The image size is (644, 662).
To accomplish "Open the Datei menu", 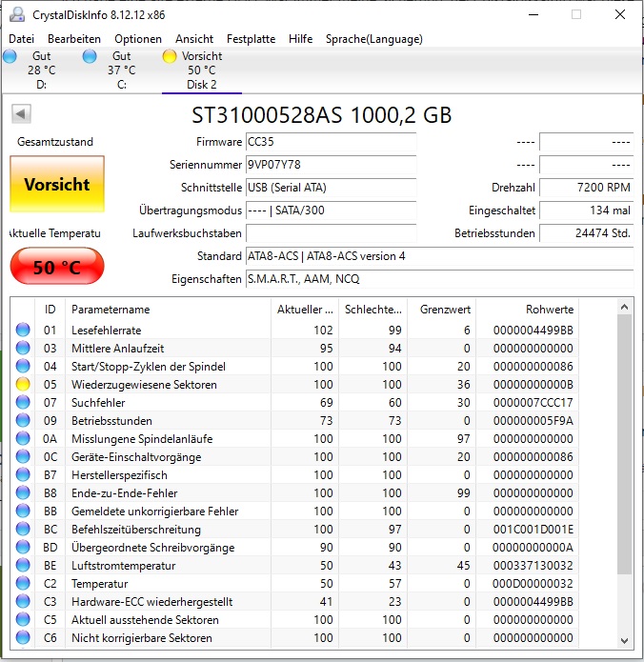I will click(x=22, y=39).
